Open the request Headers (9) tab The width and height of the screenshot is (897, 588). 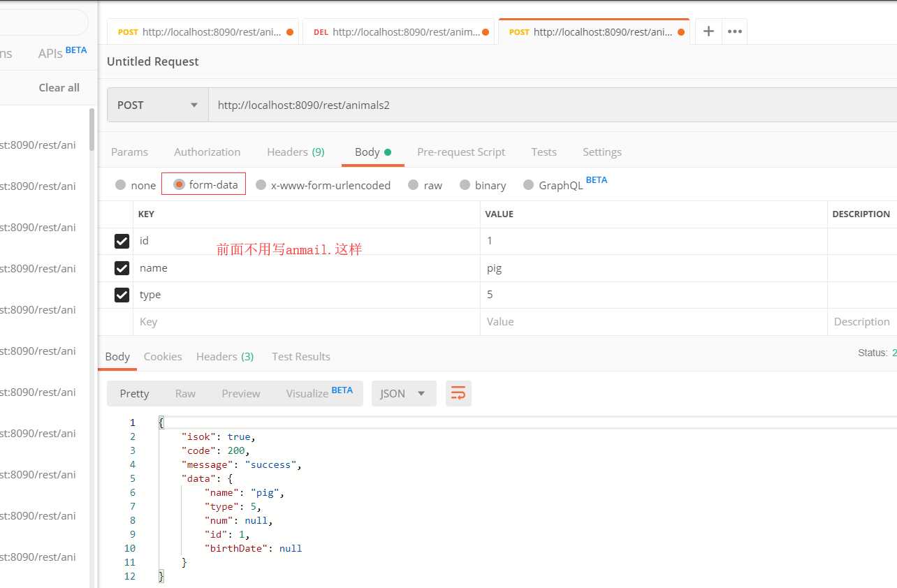click(296, 152)
